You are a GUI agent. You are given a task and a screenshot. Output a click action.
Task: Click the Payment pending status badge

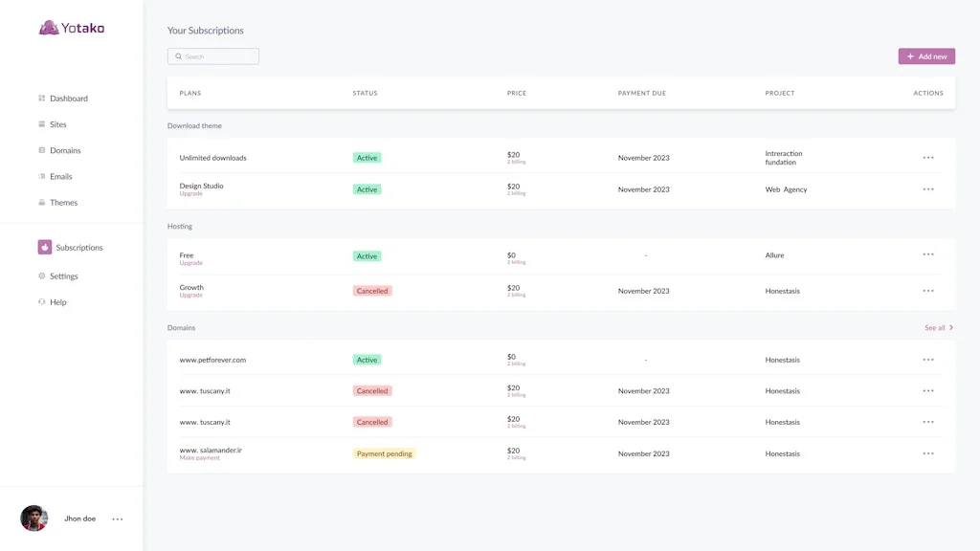point(384,453)
